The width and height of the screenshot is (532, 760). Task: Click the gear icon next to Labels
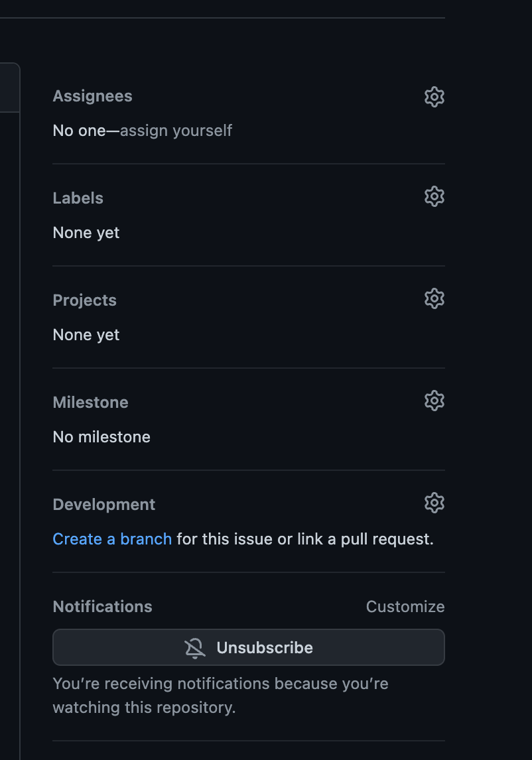click(x=434, y=196)
